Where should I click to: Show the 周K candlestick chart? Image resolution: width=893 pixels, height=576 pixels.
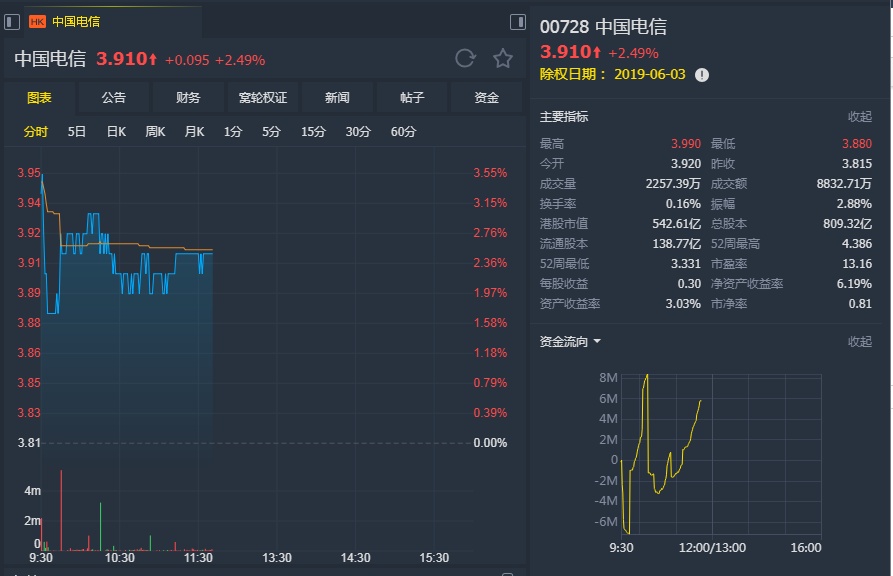(x=155, y=132)
